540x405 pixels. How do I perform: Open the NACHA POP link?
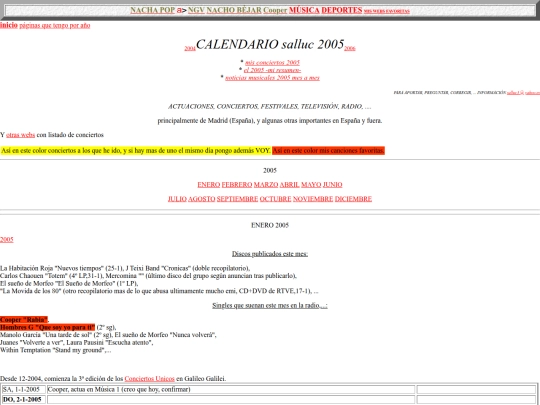point(153,10)
